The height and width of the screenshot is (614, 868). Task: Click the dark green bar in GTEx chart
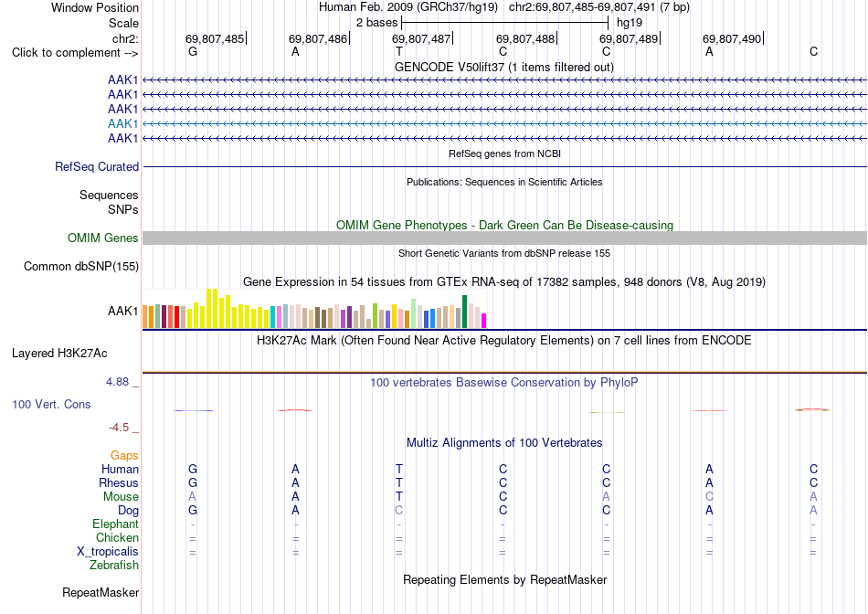tap(465, 312)
